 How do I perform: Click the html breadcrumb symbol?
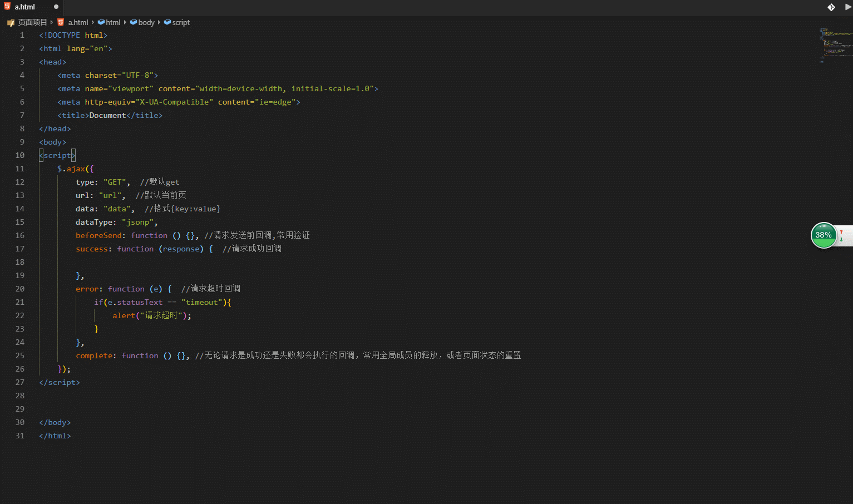click(x=114, y=22)
